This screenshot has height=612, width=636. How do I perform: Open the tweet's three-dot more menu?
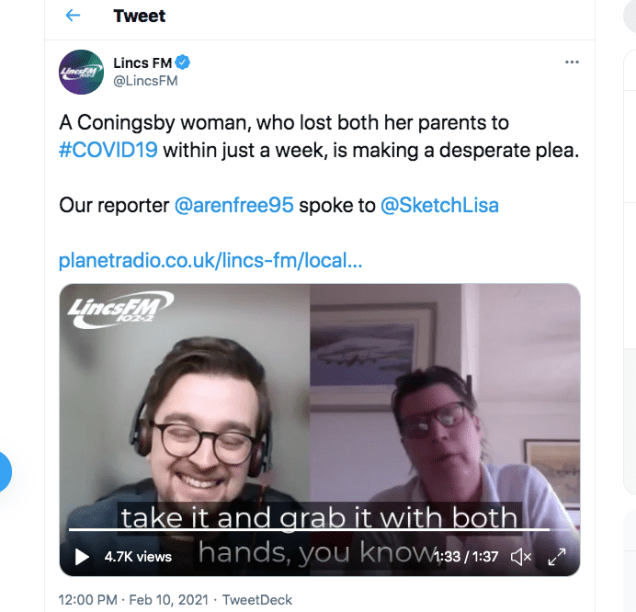(572, 62)
